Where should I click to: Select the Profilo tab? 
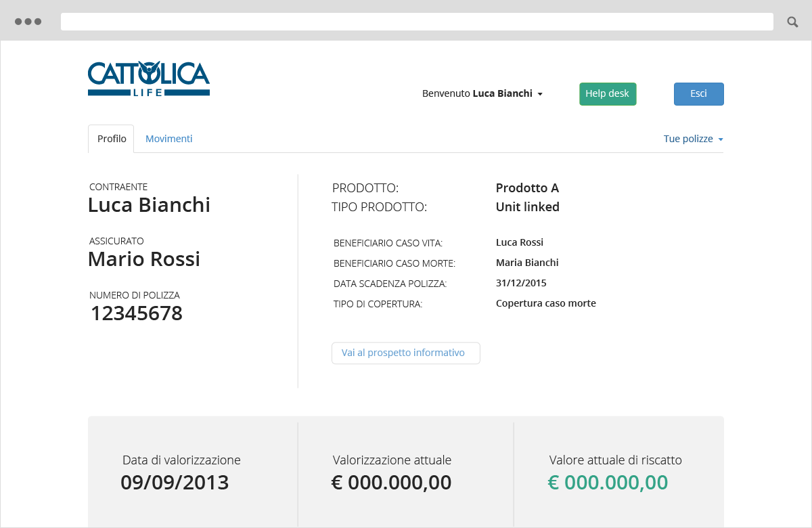point(112,139)
